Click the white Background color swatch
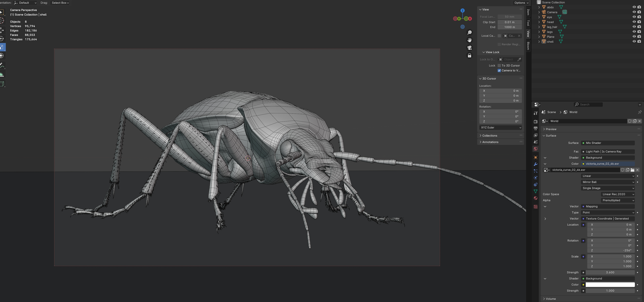 (x=610, y=285)
